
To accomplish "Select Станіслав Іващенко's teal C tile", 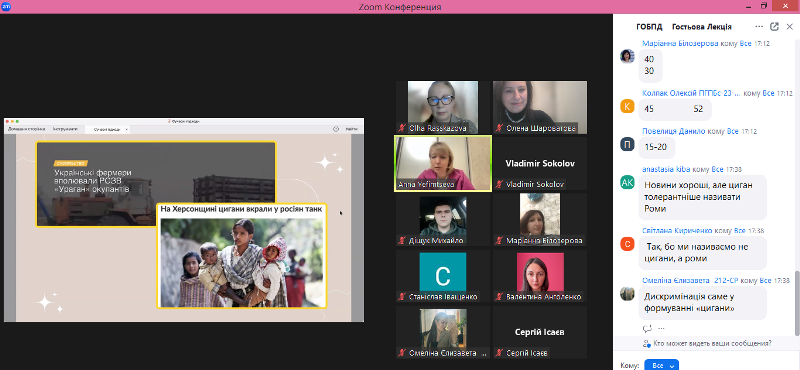I will (x=443, y=276).
